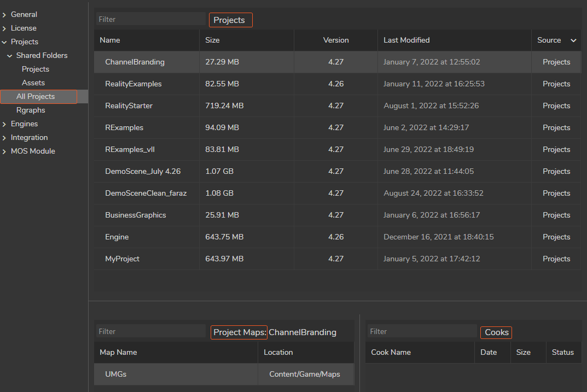587x392 pixels.
Task: Select the BusinessGraphics project row
Action: coord(135,215)
